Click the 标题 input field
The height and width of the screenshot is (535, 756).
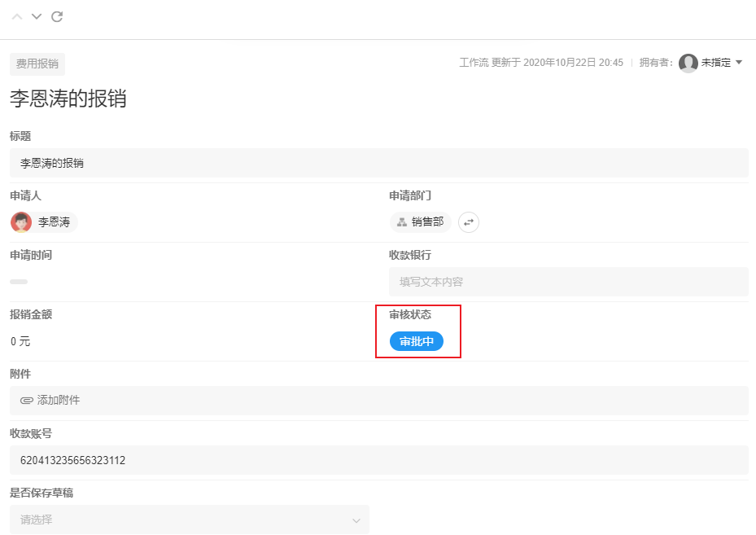(378, 163)
